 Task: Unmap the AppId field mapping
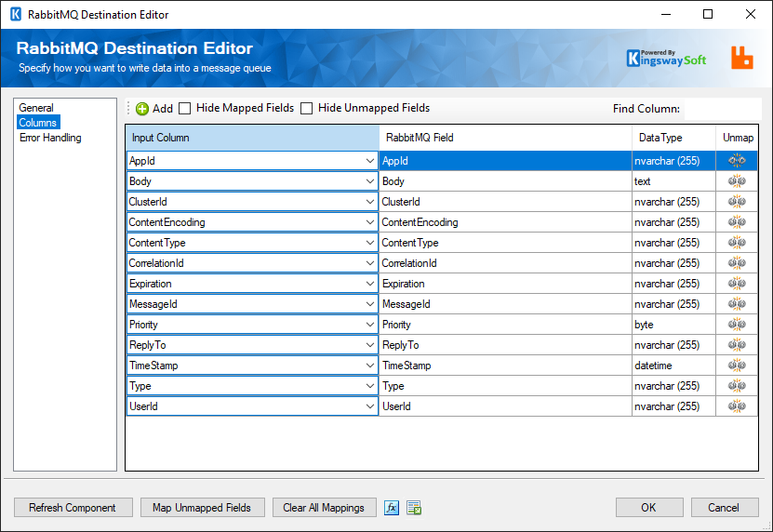[737, 161]
